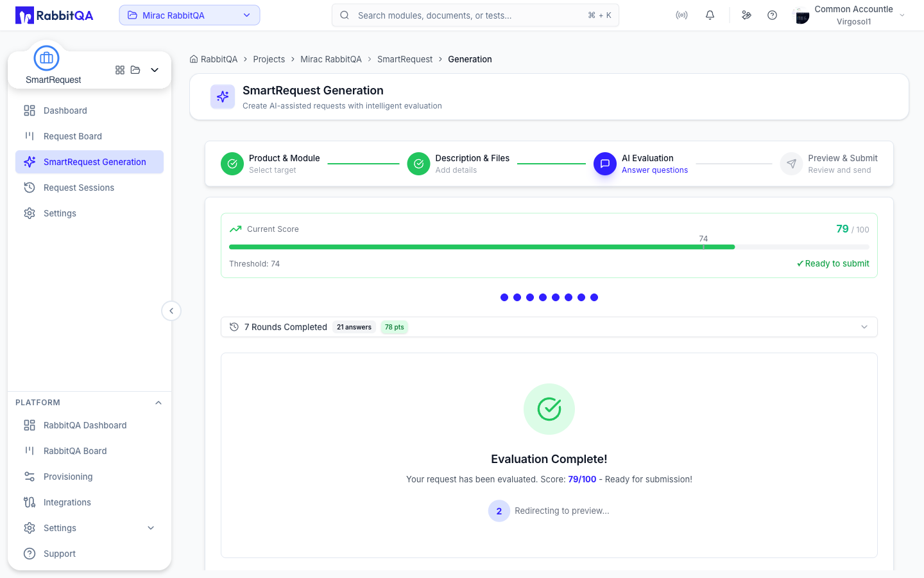
Task: Open Provisioning in platform menu
Action: click(x=89, y=477)
